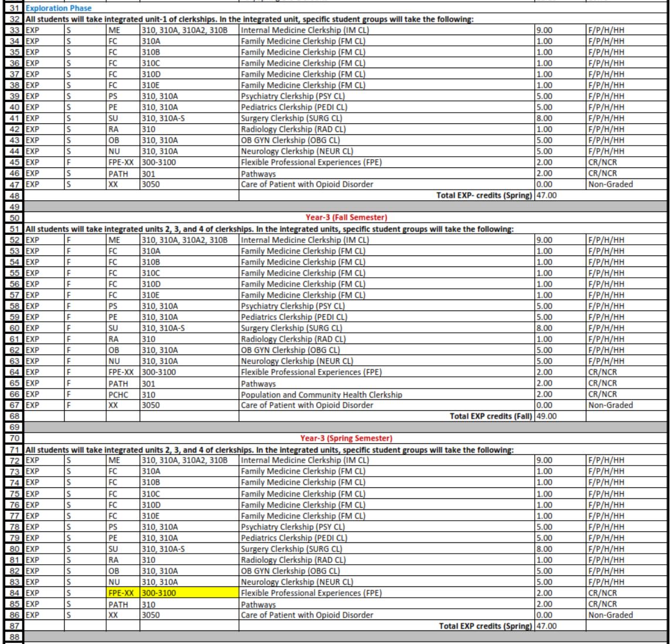Select the yellow highlighted FPE-XX cell
Image resolution: width=671 pixels, height=644 pixels.
(x=122, y=594)
